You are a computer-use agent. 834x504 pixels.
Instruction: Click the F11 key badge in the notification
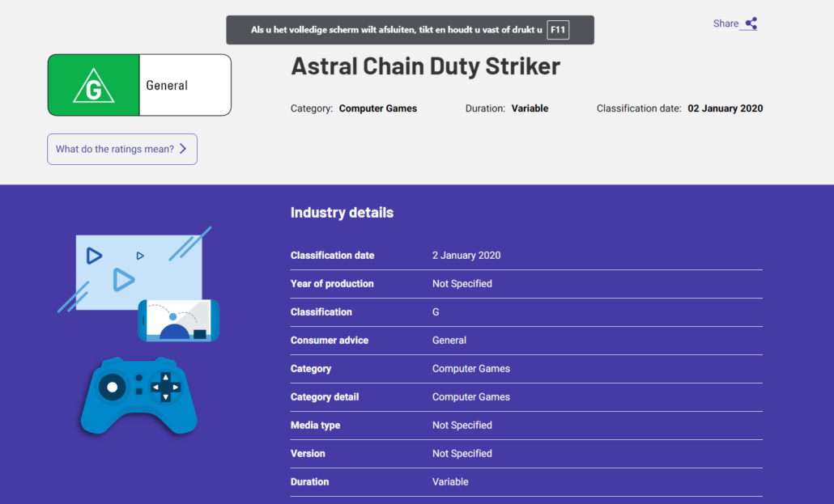click(x=558, y=30)
